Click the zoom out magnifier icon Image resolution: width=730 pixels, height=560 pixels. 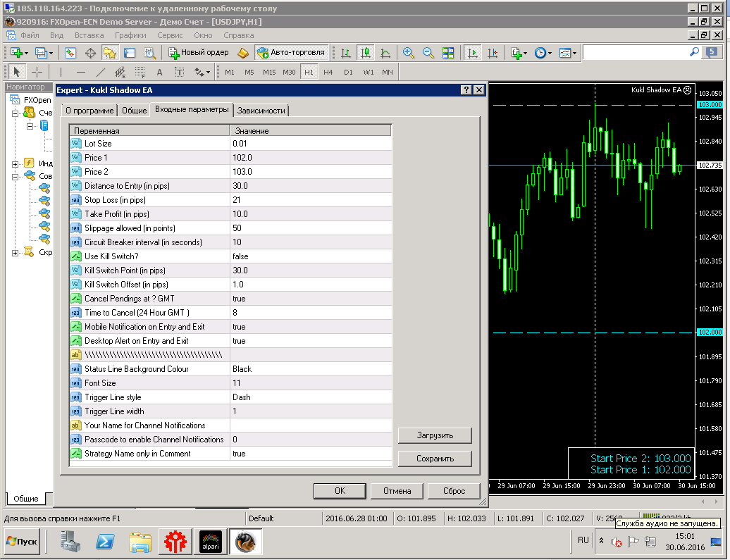tap(428, 53)
